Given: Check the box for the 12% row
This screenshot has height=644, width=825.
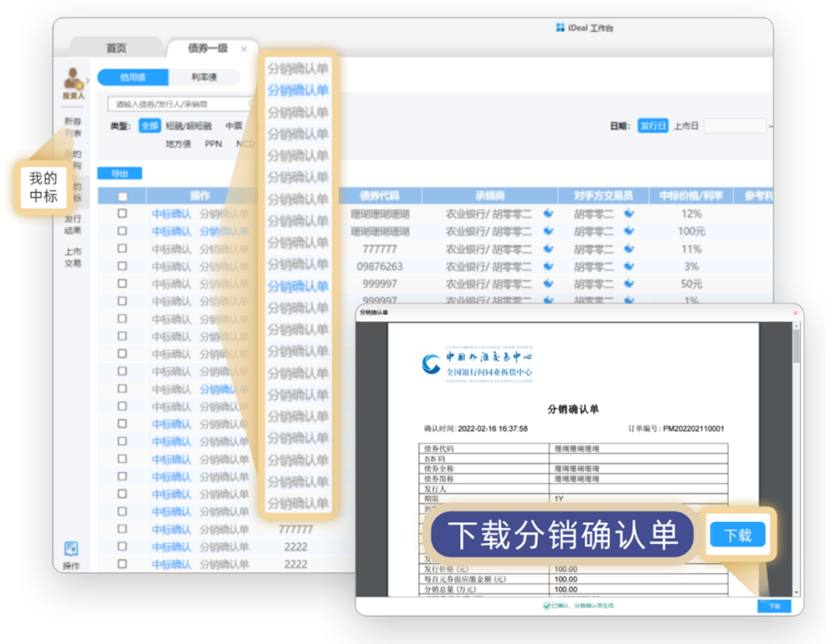Looking at the screenshot, I should (x=122, y=213).
